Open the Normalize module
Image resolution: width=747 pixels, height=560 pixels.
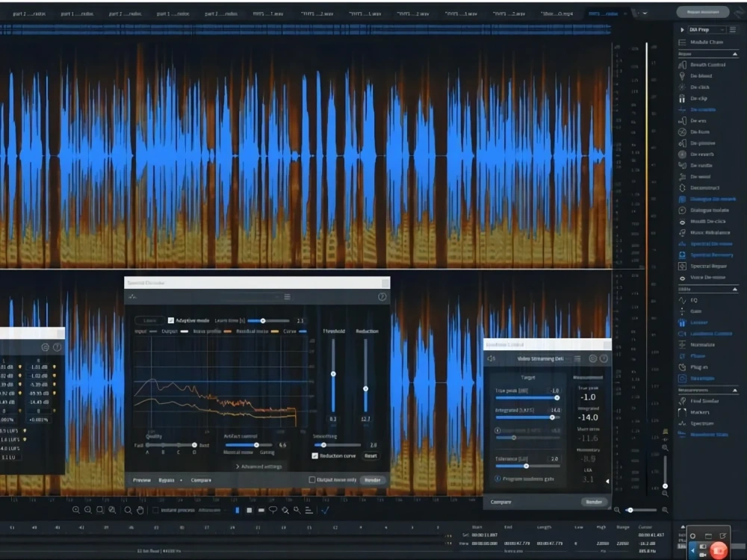point(696,345)
